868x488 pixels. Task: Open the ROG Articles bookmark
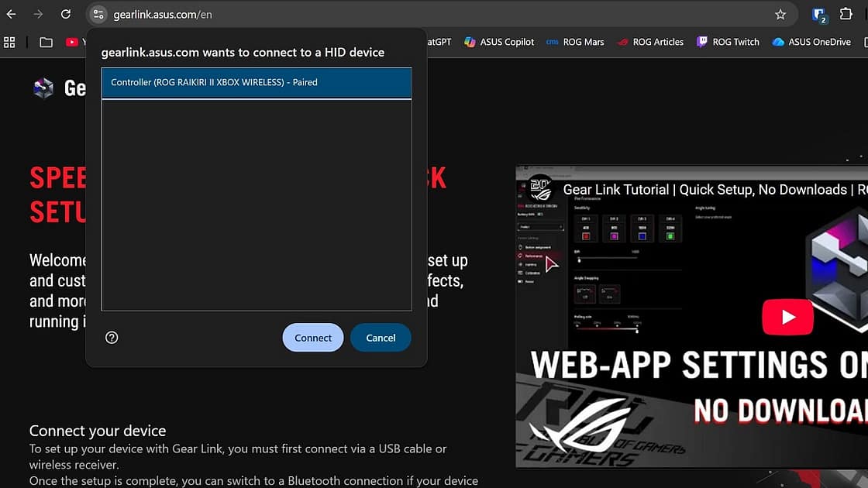tap(650, 42)
